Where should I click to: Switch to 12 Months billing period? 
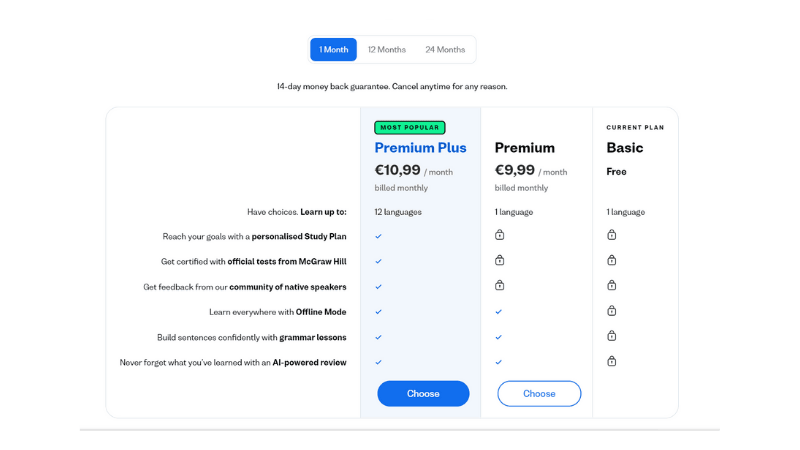[387, 49]
